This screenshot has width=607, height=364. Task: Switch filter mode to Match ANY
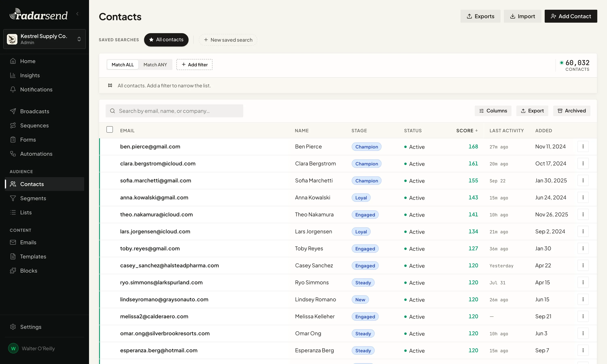click(x=155, y=65)
